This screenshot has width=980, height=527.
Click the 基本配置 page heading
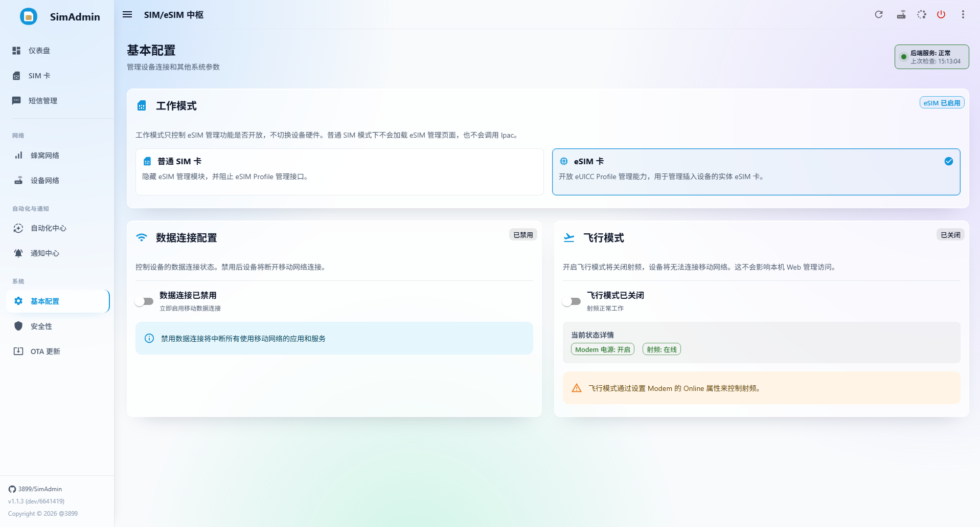151,50
